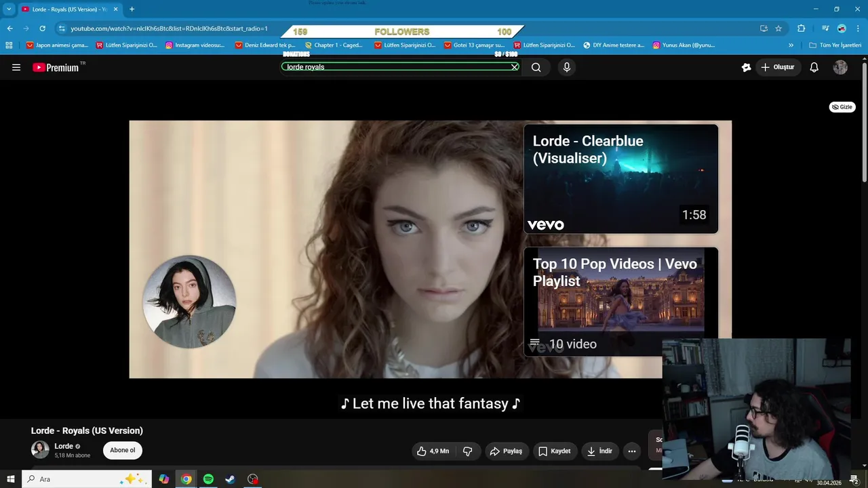Open the account avatar menu
The width and height of the screenshot is (868, 488).
840,67
